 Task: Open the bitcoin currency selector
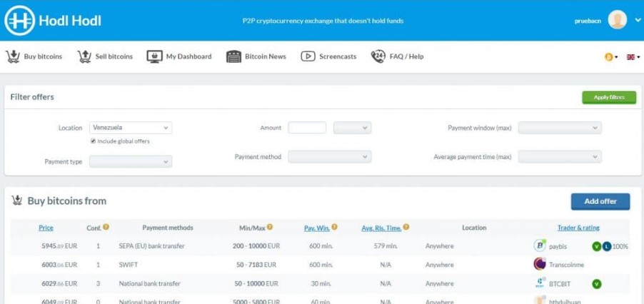coord(610,57)
